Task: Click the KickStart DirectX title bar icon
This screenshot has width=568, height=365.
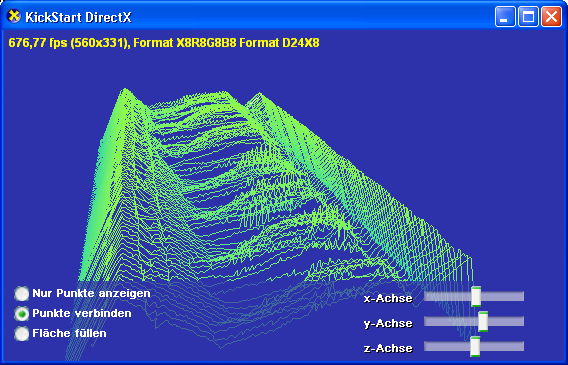Action: (x=14, y=17)
